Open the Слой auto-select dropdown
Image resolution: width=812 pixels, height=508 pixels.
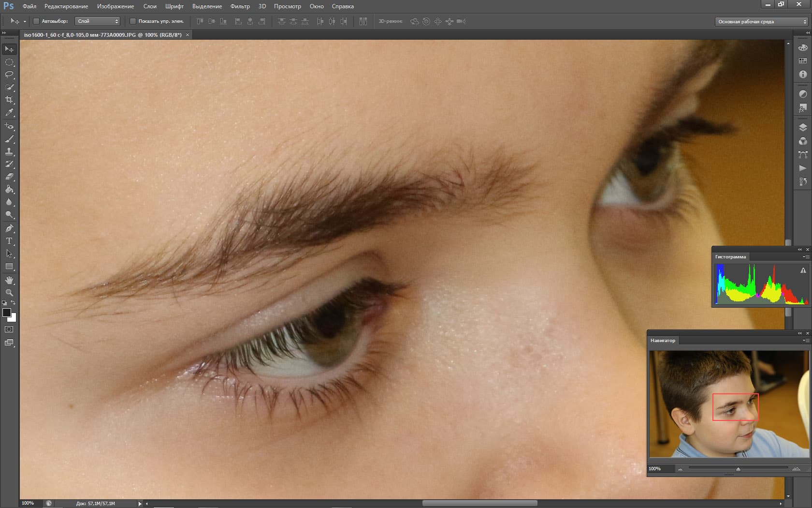(98, 21)
